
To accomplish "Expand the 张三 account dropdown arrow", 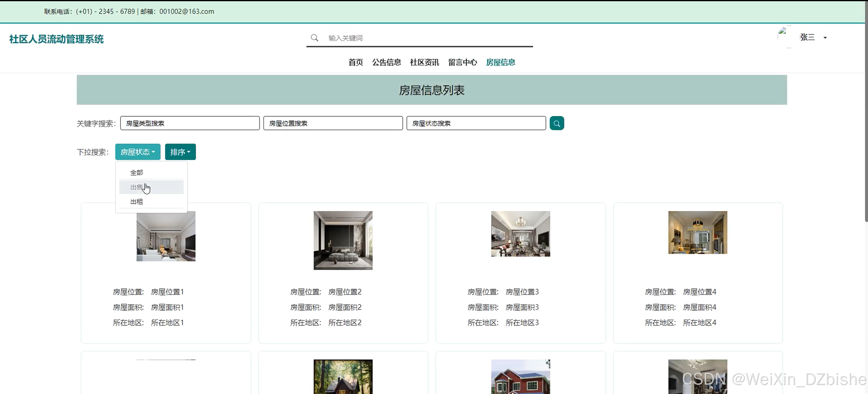I will click(825, 38).
